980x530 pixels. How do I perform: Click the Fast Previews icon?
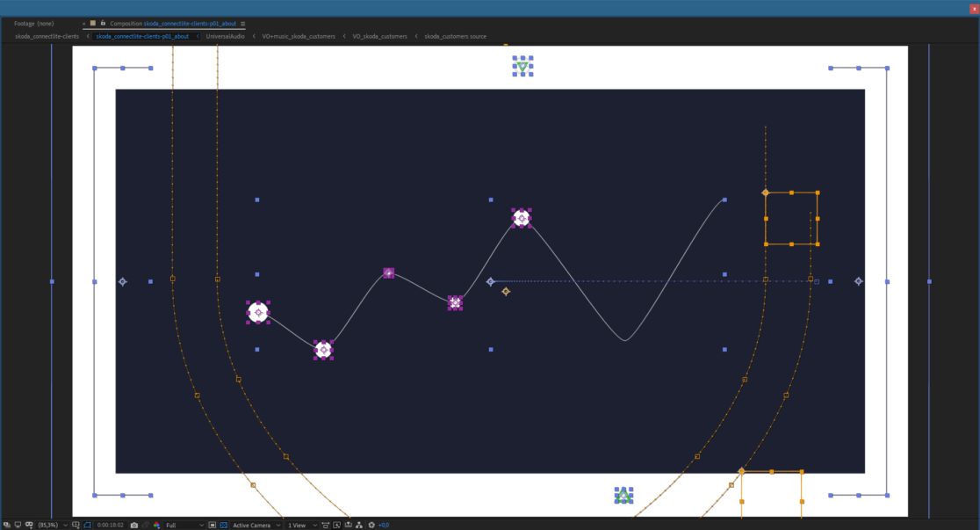(337, 525)
